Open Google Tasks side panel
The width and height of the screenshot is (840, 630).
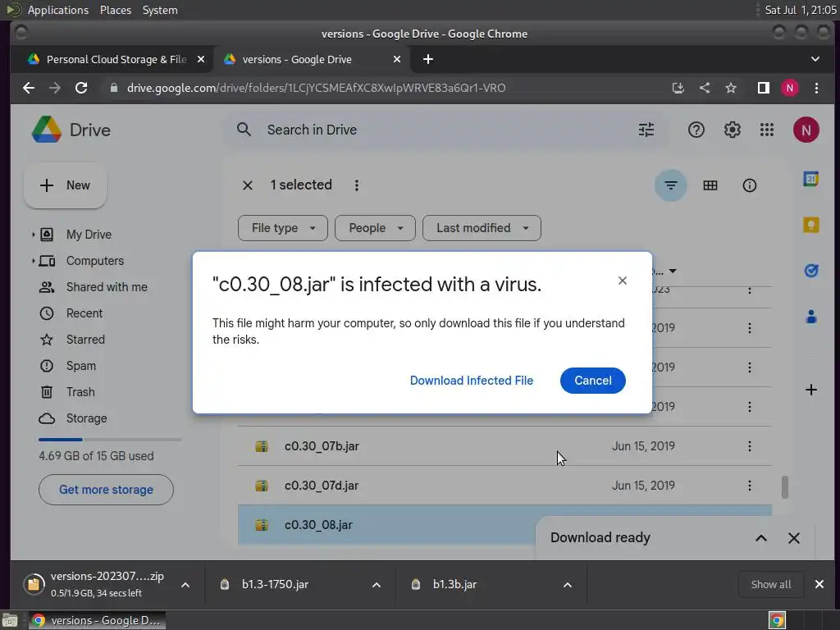tap(810, 271)
